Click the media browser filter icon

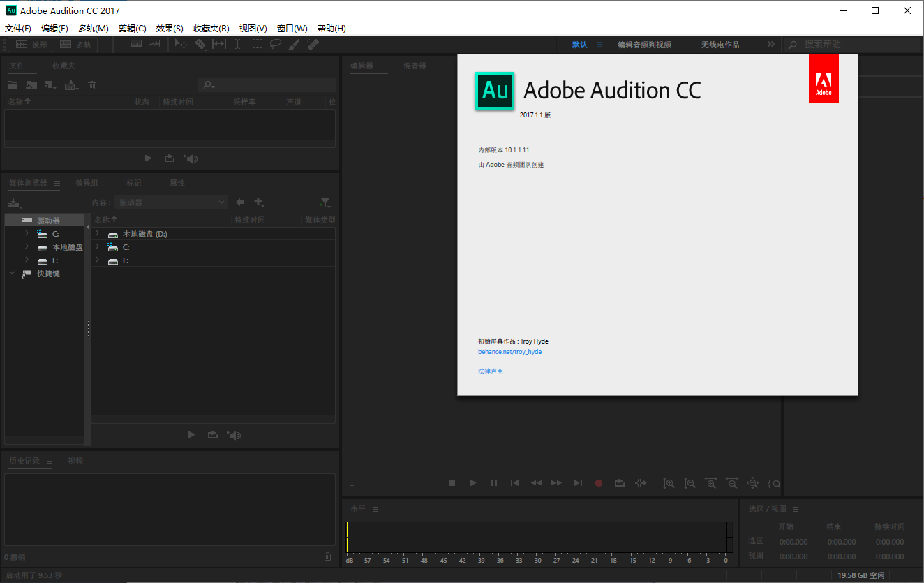[x=325, y=202]
